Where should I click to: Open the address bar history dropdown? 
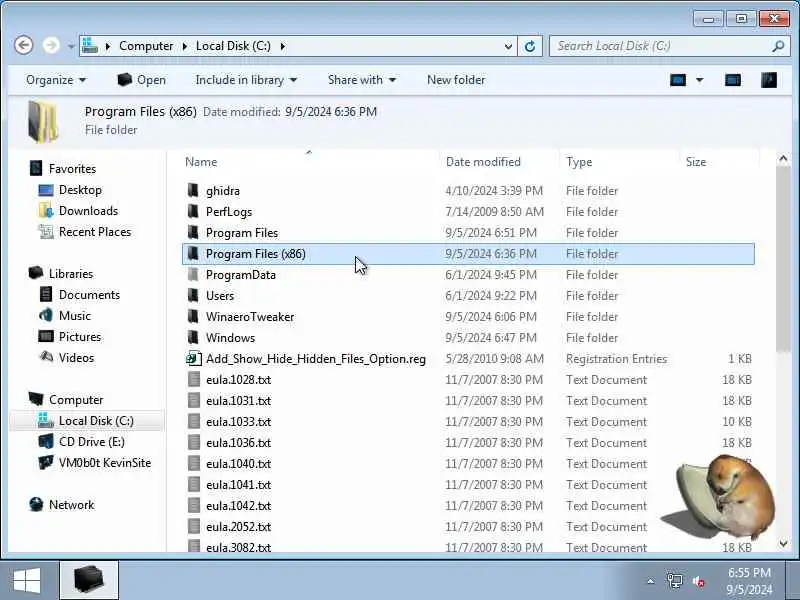(x=508, y=46)
